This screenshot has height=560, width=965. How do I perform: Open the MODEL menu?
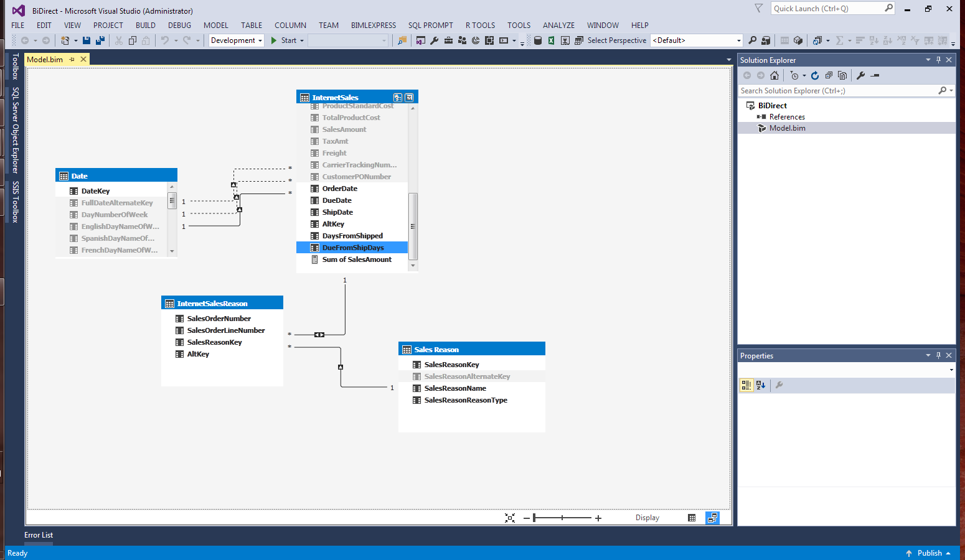click(x=216, y=26)
